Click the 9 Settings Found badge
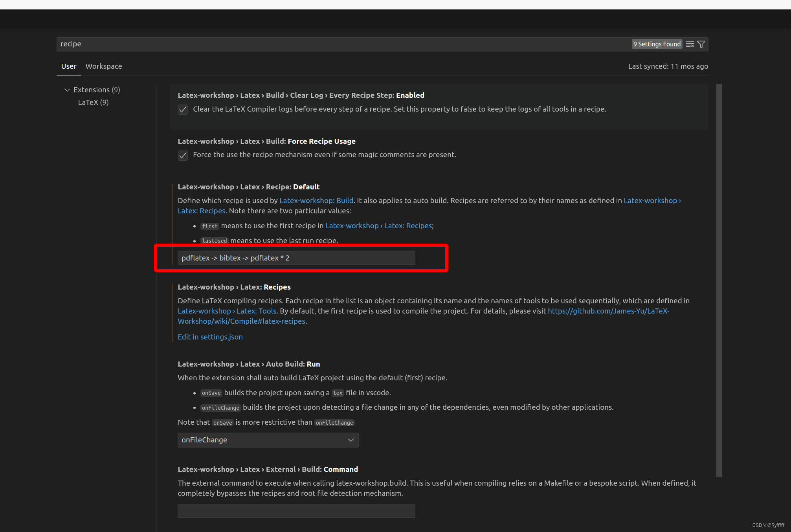The image size is (791, 532). click(x=657, y=44)
